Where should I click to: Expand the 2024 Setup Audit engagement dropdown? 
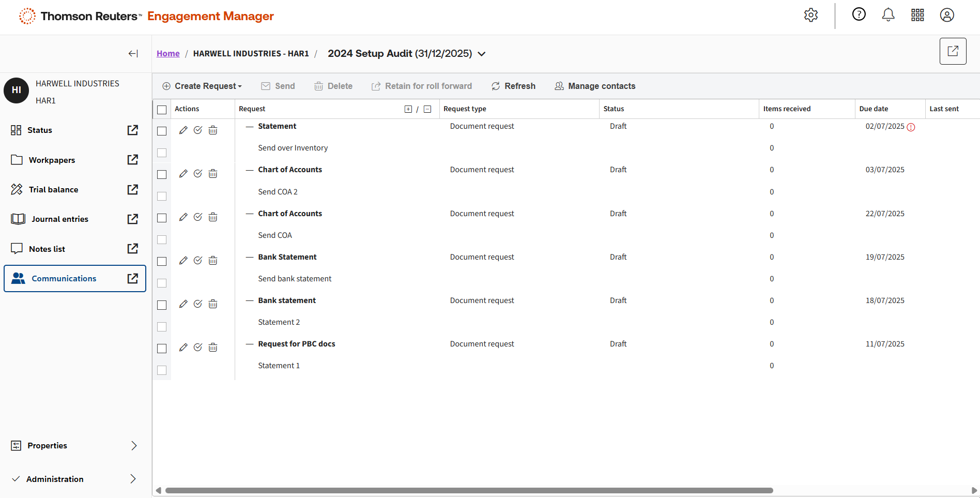tap(481, 54)
